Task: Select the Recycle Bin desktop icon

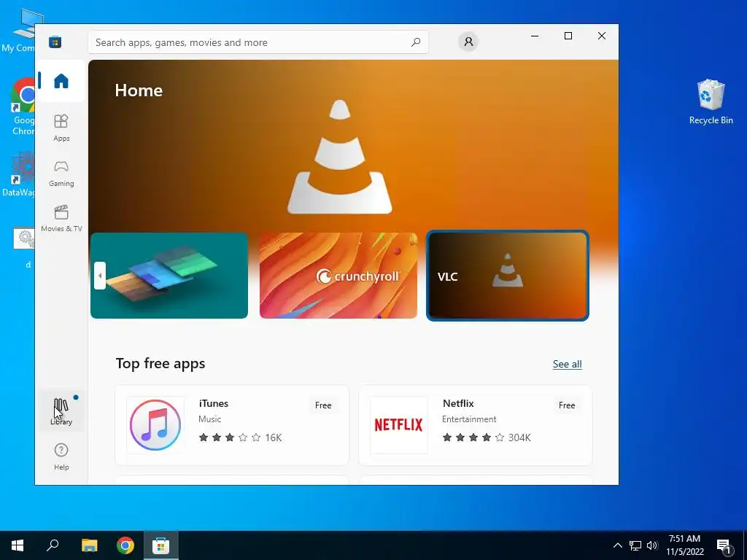Action: pos(711,102)
